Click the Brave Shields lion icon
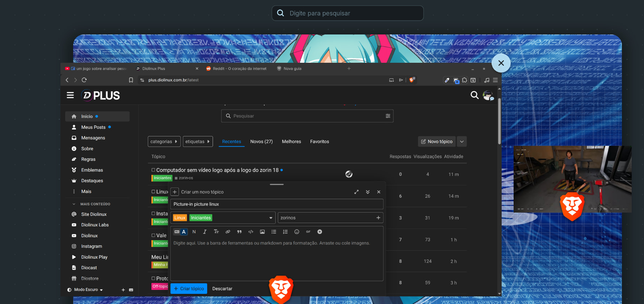The image size is (644, 304). [412, 80]
